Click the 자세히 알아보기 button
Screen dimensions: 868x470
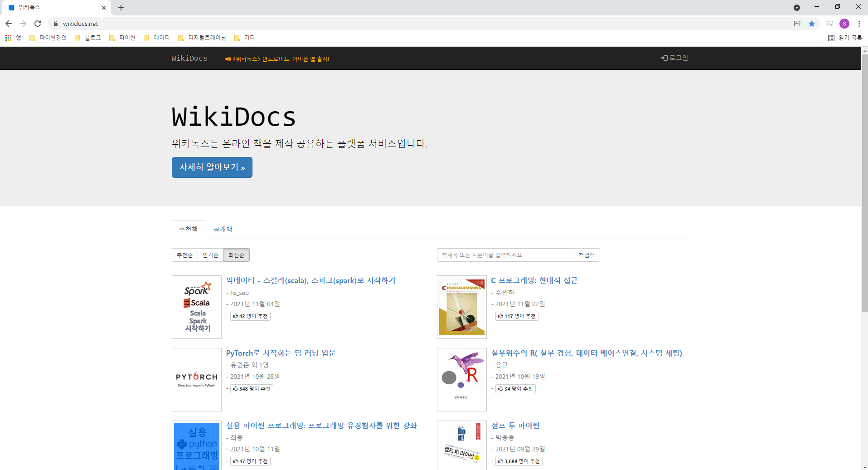(x=212, y=167)
